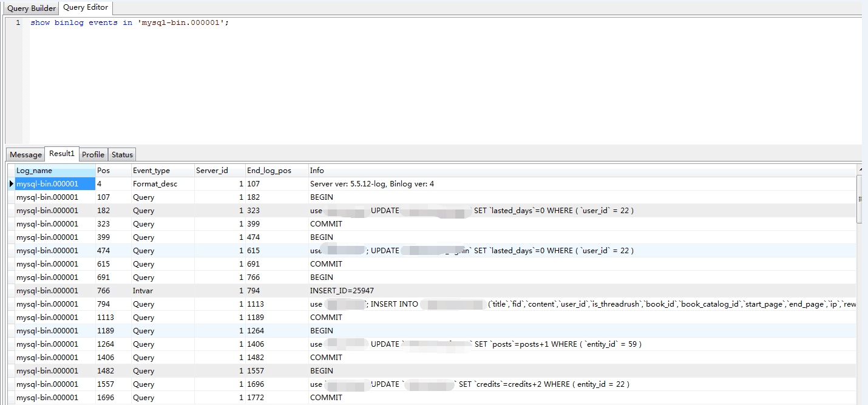The height and width of the screenshot is (405, 868).
Task: Select the COMMIT cell in row Pos 1696
Action: [x=582, y=398]
